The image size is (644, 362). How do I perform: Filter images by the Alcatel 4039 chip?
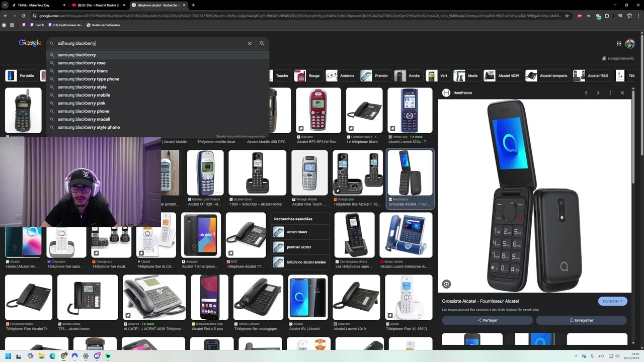[503, 76]
